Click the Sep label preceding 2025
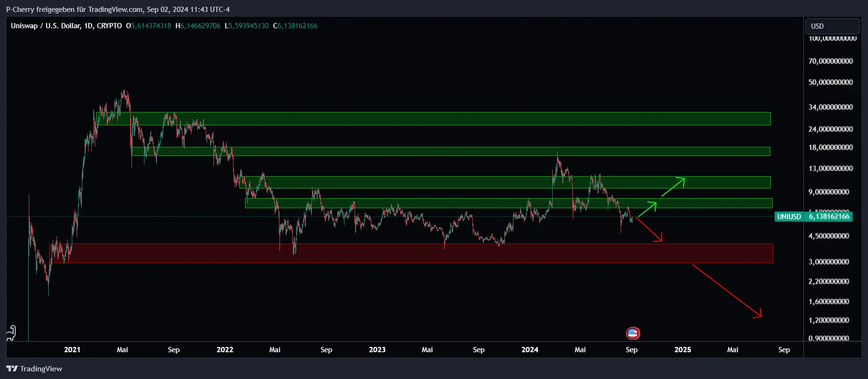The width and height of the screenshot is (868, 379). 632,350
